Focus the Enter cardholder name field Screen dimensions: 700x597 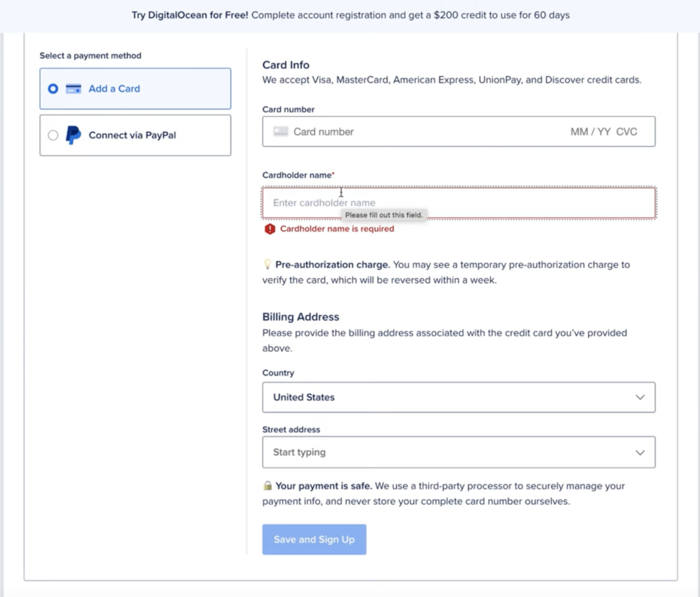point(459,203)
